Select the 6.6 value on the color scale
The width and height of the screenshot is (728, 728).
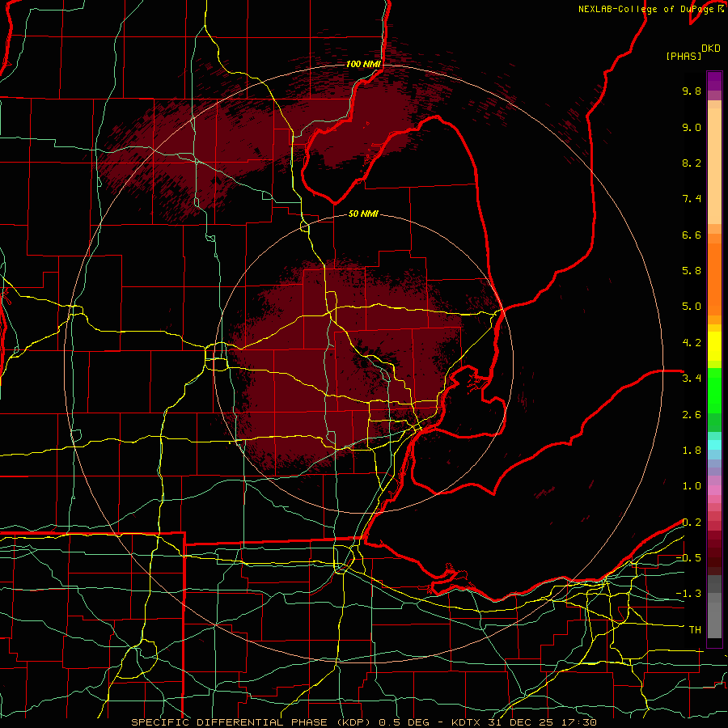tap(692, 235)
